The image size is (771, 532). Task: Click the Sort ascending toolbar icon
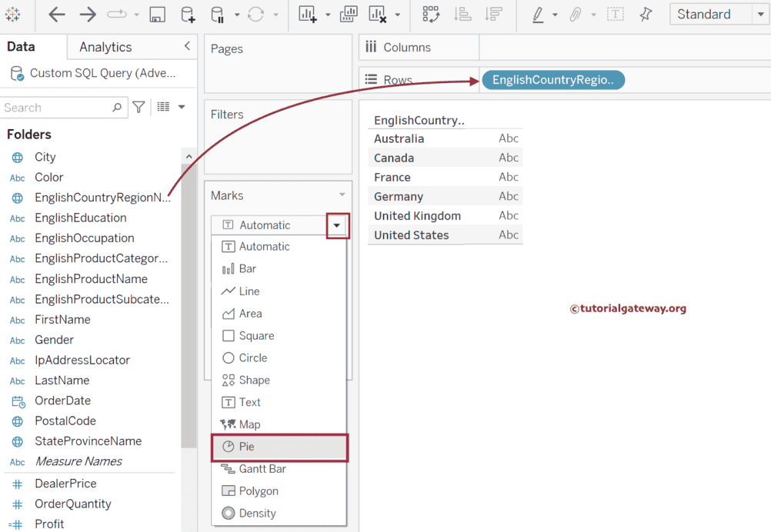tap(462, 15)
